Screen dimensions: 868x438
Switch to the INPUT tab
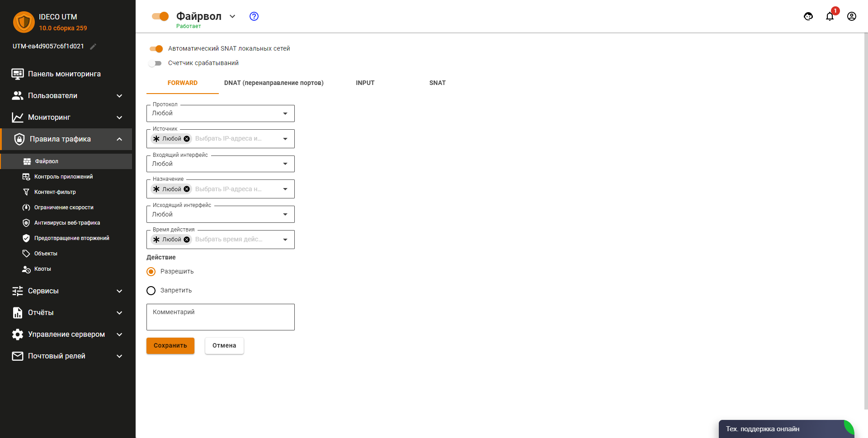click(365, 83)
